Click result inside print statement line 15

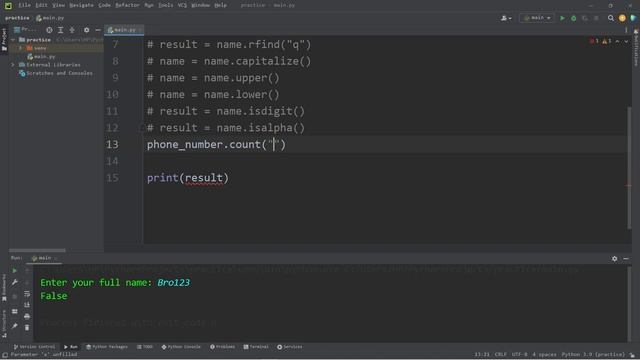coord(204,178)
